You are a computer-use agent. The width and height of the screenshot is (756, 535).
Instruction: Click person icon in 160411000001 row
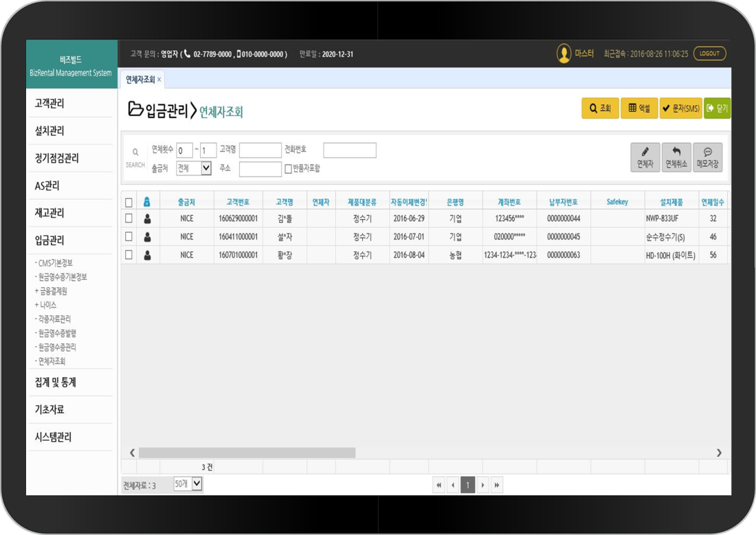point(148,237)
